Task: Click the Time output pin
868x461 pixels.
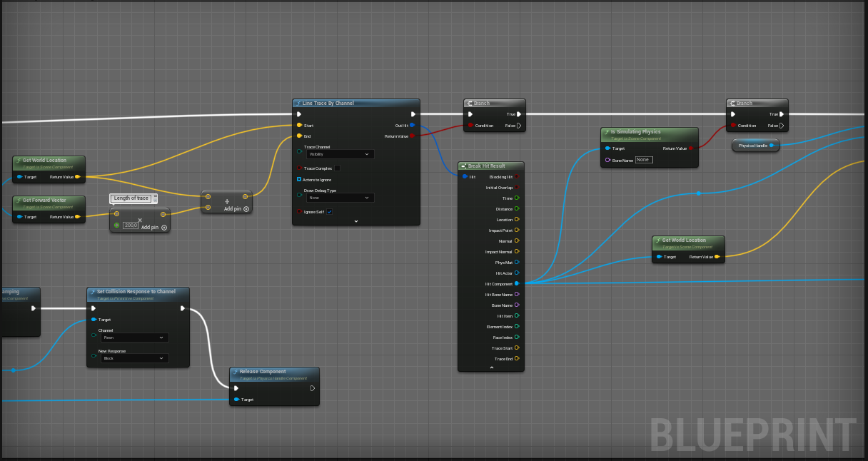Action: pos(517,198)
